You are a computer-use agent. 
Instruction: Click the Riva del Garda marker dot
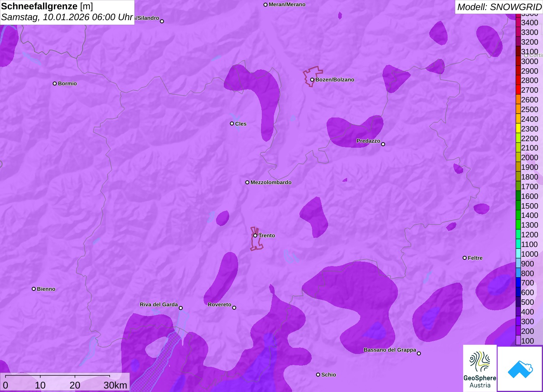point(181,308)
